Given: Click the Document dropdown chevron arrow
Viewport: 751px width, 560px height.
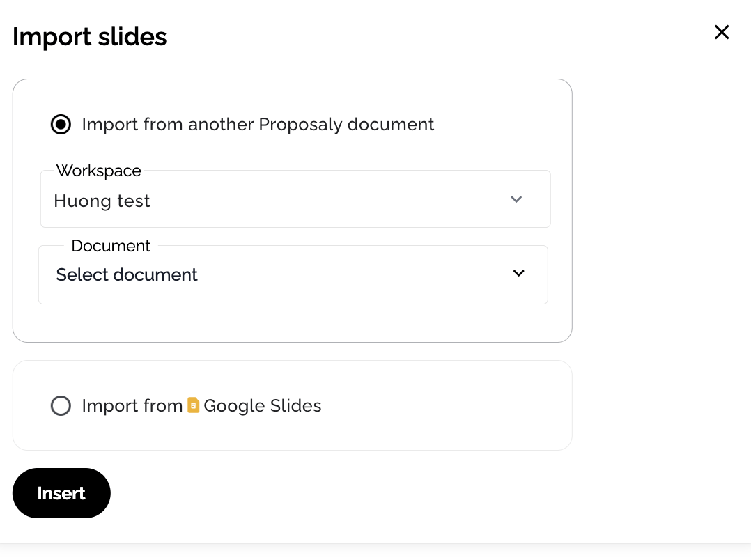Looking at the screenshot, I should pyautogui.click(x=519, y=273).
